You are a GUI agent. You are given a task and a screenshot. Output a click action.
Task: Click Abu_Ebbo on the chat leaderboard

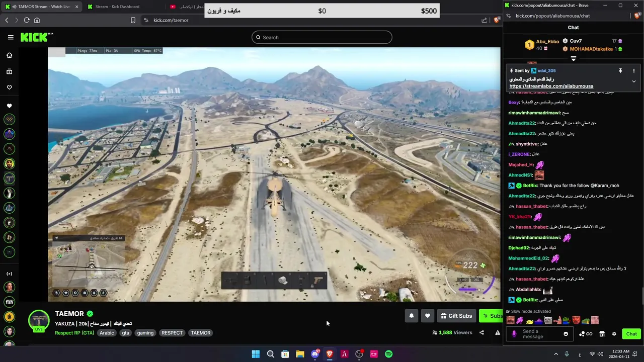547,42
